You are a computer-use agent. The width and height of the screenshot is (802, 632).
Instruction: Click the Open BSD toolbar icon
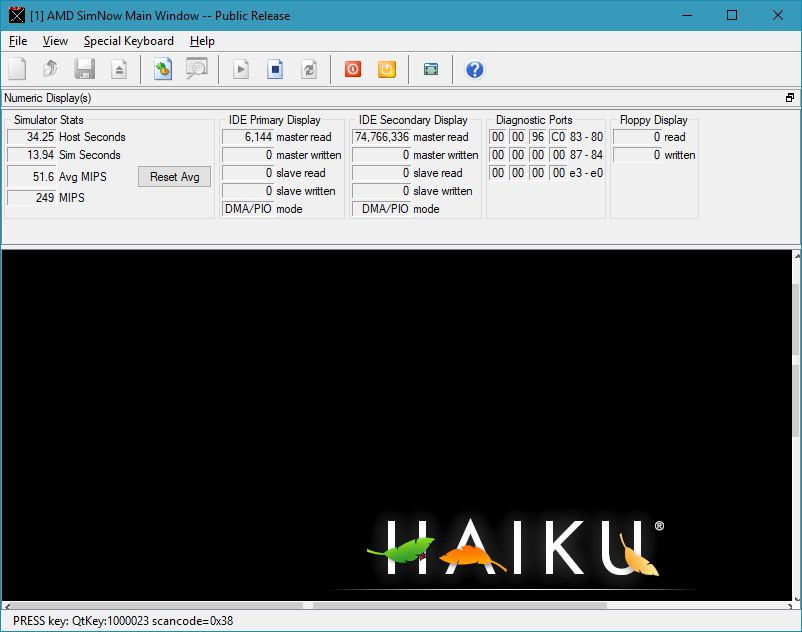click(50, 69)
